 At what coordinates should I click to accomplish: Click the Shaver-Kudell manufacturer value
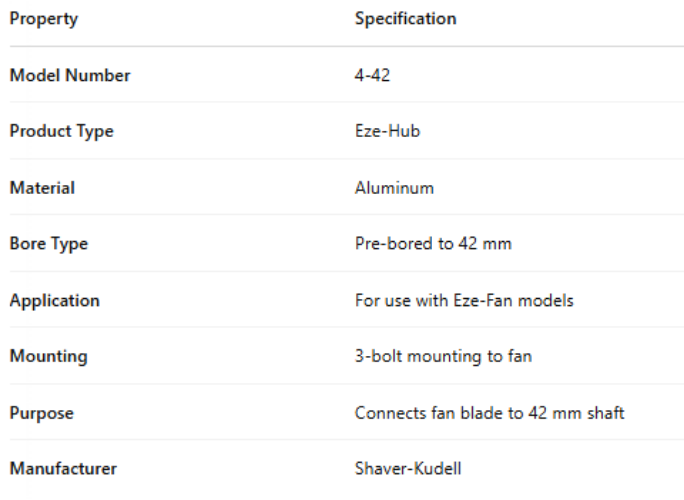tap(405, 468)
